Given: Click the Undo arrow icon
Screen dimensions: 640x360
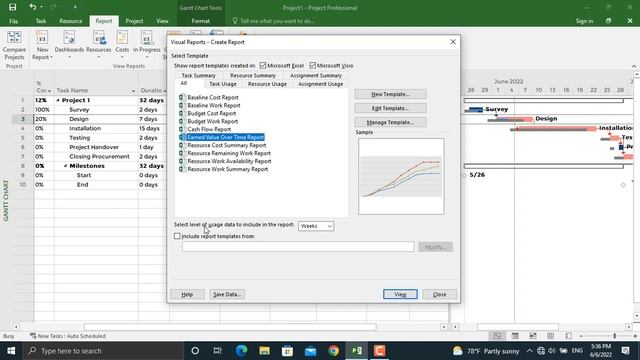Looking at the screenshot, I should click(x=33, y=7).
